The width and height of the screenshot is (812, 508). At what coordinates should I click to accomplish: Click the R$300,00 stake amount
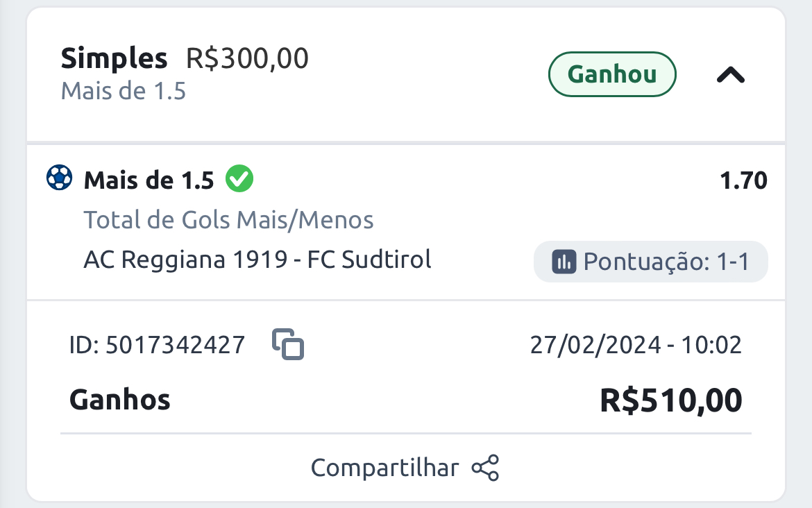tap(247, 58)
